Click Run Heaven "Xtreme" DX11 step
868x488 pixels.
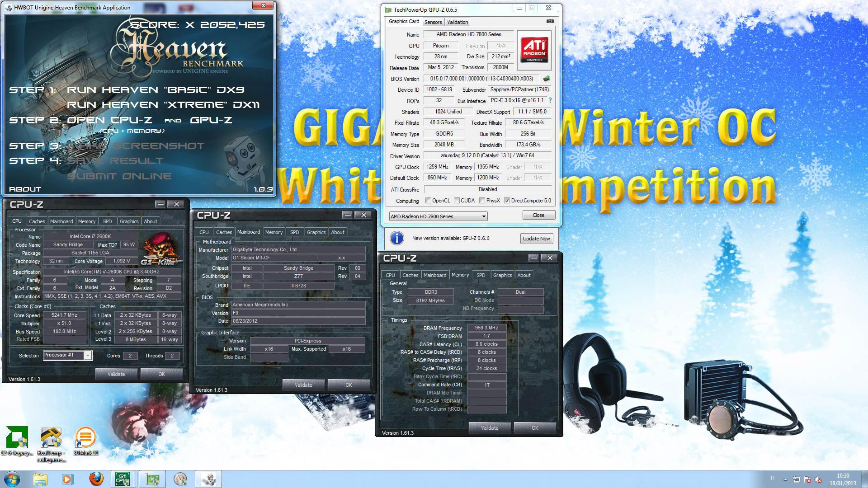click(163, 104)
